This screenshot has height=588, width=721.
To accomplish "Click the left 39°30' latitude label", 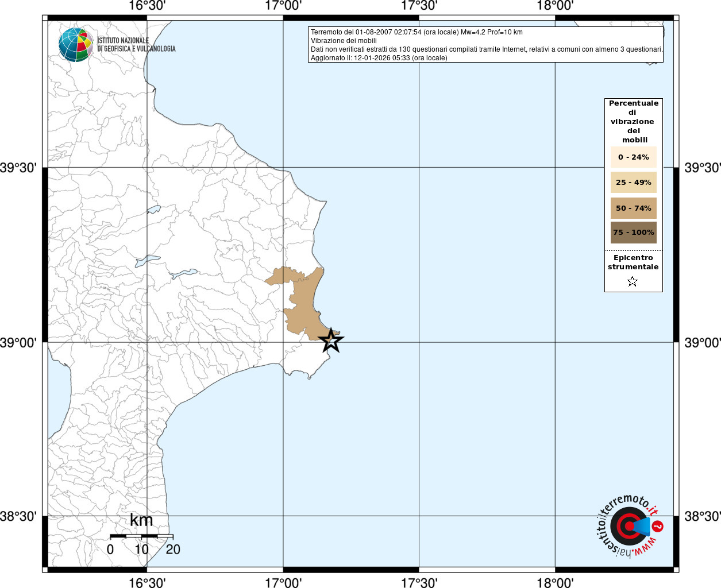I will 18,168.
